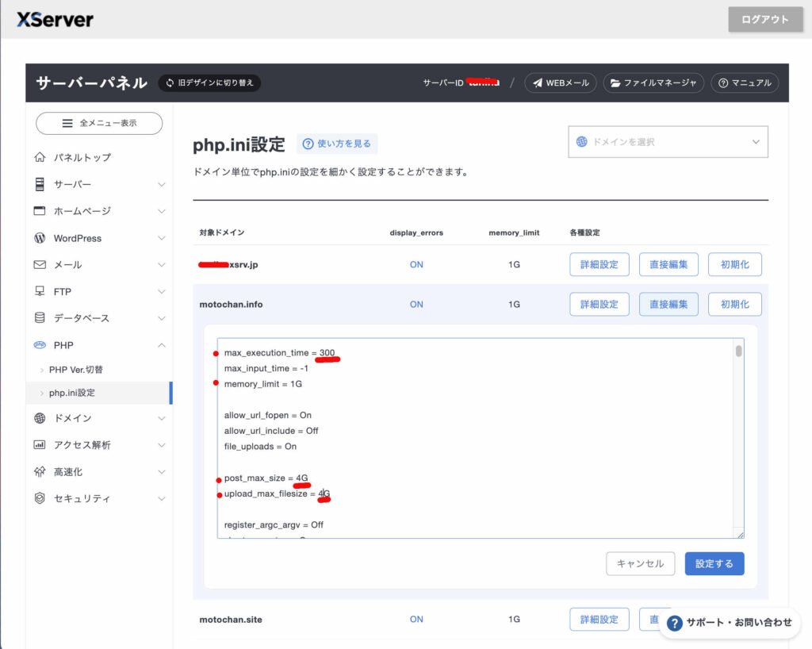812x649 pixels.
Task: Click the WordPress logo icon
Action: click(x=40, y=238)
